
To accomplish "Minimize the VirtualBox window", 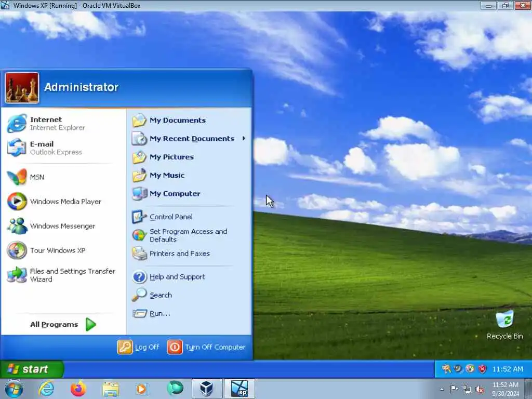I will 489,5.
